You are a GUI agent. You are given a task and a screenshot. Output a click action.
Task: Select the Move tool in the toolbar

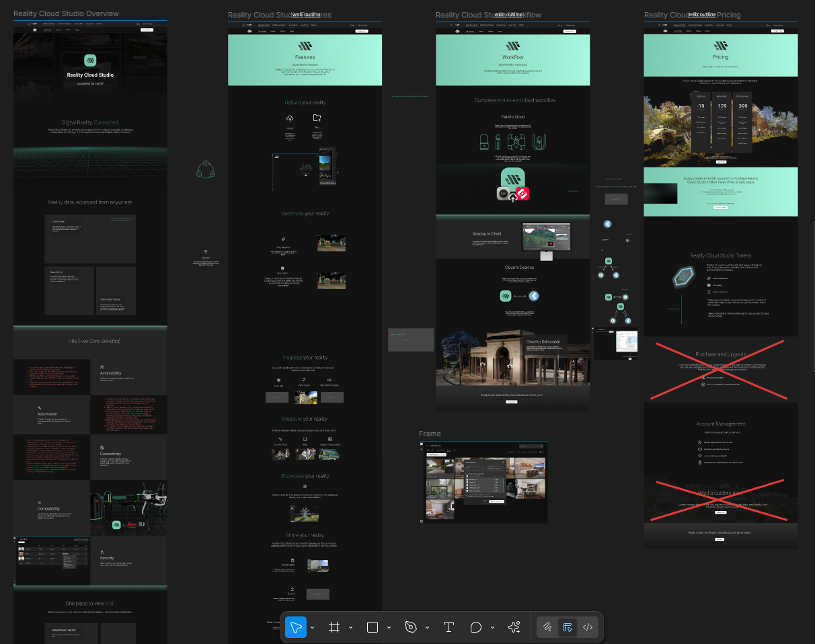(x=295, y=627)
